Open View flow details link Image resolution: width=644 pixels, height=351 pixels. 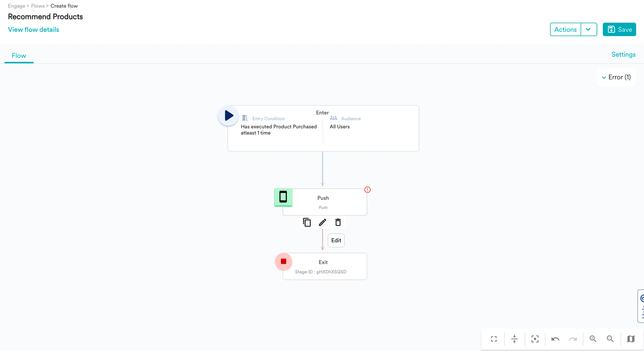pos(33,30)
